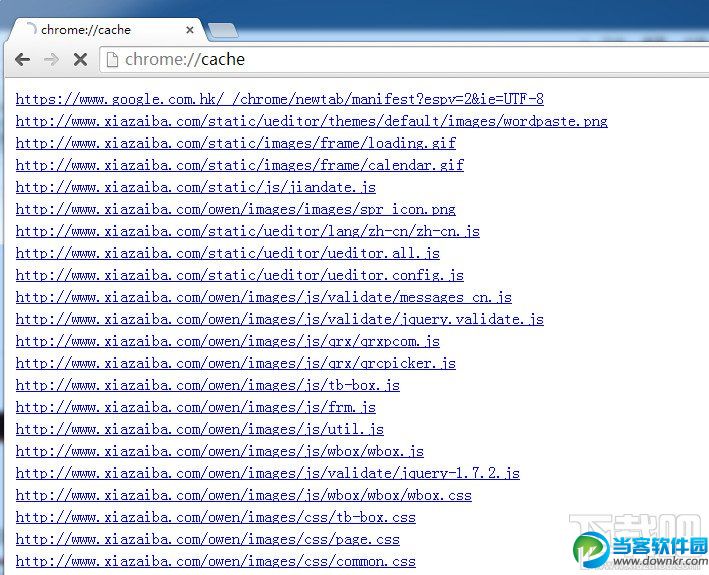Go back using the back arrow
The image size is (709, 575).
[x=23, y=59]
